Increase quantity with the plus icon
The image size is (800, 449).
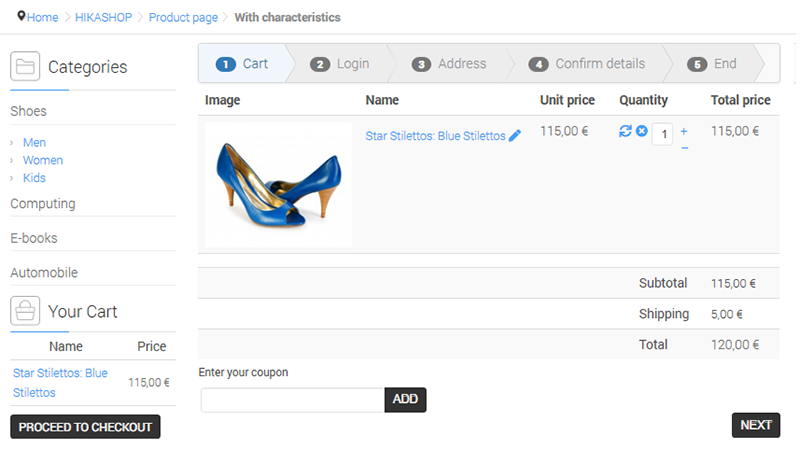(x=684, y=131)
